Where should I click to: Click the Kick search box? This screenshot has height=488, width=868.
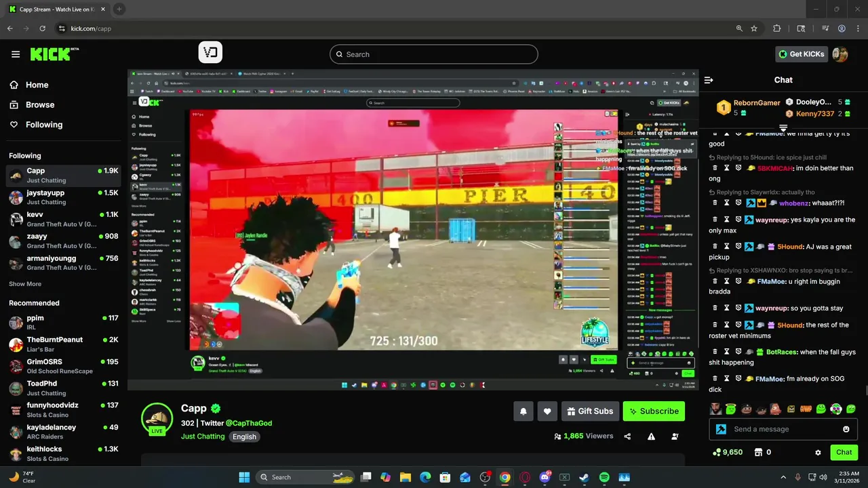(434, 54)
